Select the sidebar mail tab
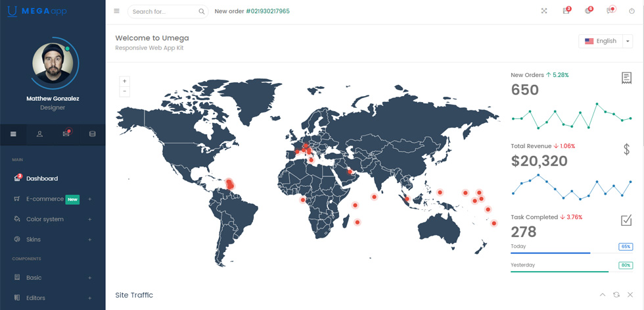Viewport: 644px width, 310px height. [x=66, y=134]
